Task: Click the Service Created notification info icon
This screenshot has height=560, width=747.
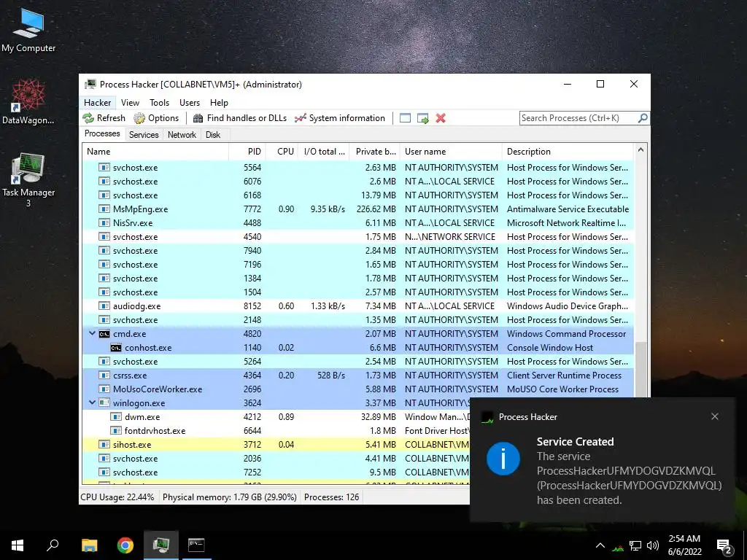Action: pos(503,459)
